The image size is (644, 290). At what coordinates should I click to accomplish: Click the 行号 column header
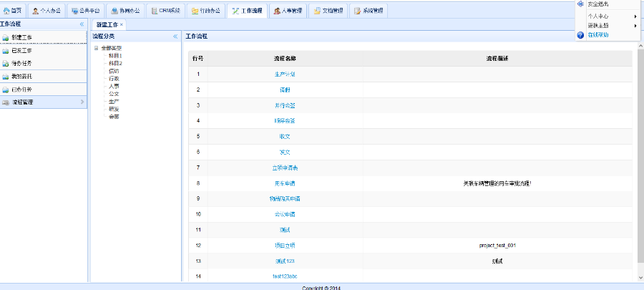click(x=198, y=59)
